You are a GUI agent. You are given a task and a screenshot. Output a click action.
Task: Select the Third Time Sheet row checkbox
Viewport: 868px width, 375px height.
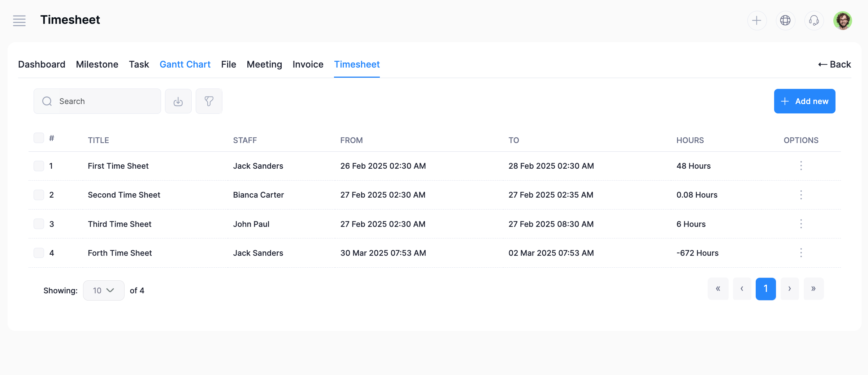tap(39, 224)
